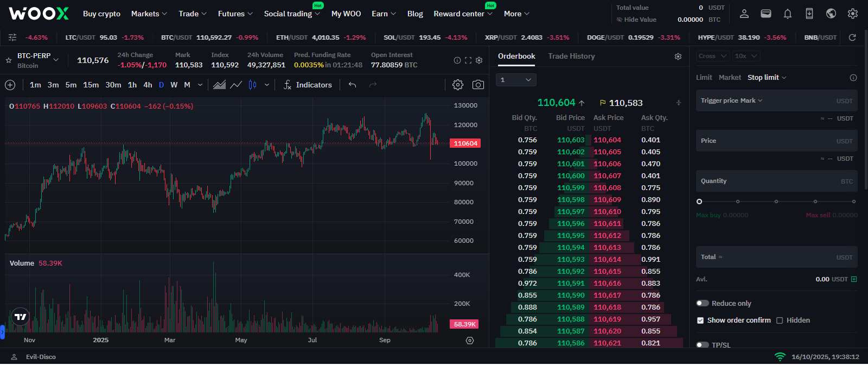Click the notifications bell icon
868x365 pixels.
point(788,14)
